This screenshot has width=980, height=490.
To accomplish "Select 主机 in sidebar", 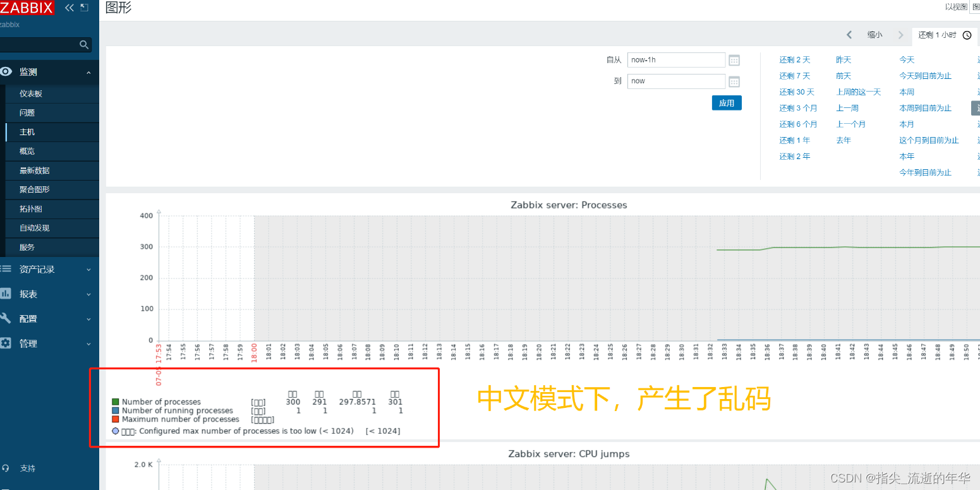I will click(27, 132).
